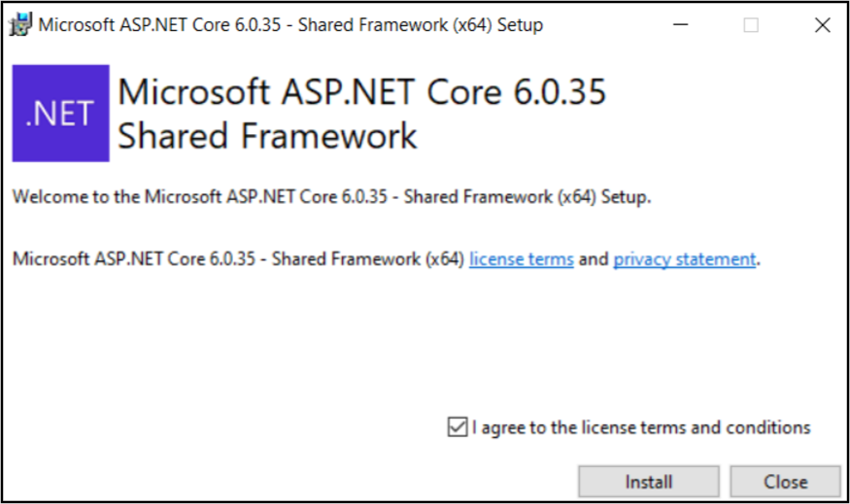Open the privacy statement link

684,259
